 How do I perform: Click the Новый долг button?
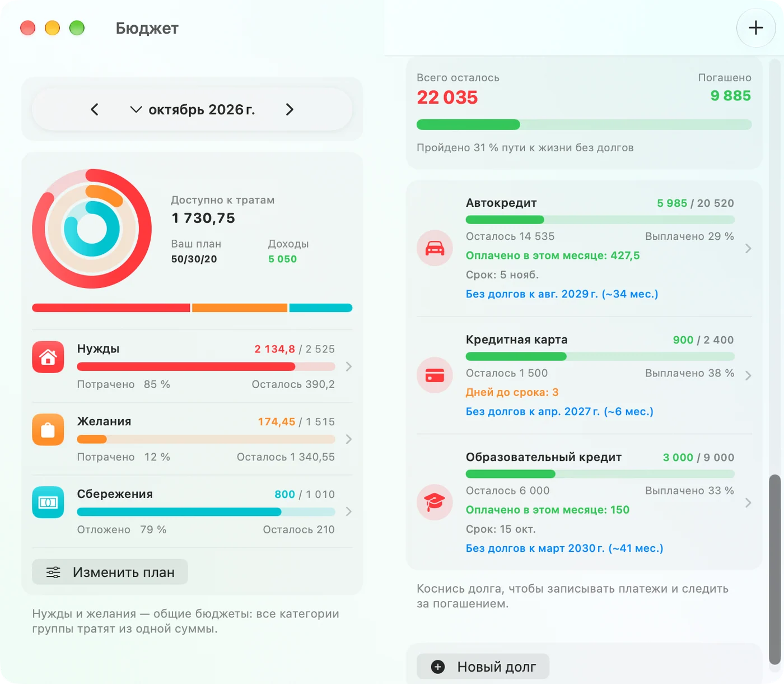pos(483,667)
